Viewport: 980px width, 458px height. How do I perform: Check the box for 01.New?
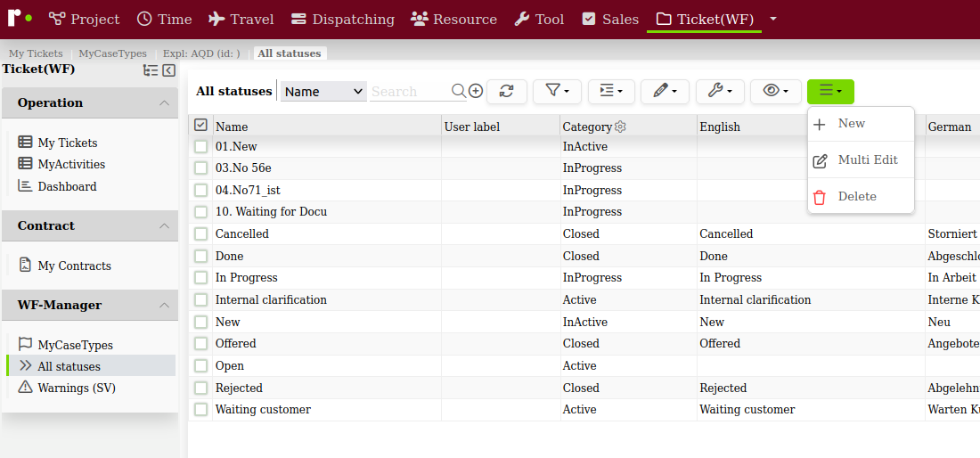pyautogui.click(x=200, y=147)
